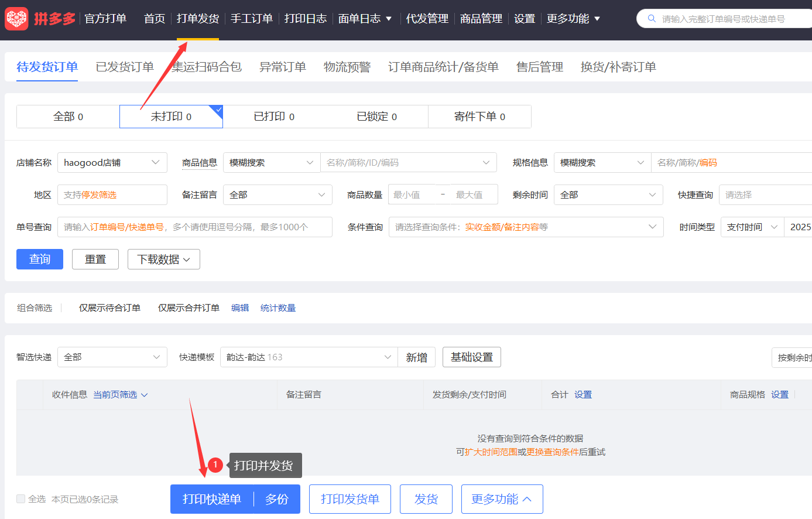Click the 统计数量 link

[278, 308]
